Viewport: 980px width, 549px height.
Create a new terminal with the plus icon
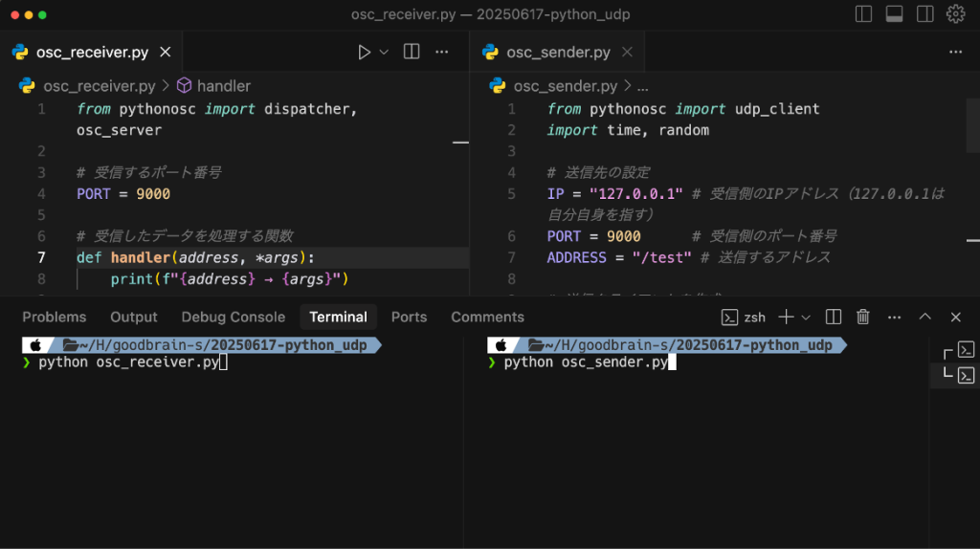[786, 317]
